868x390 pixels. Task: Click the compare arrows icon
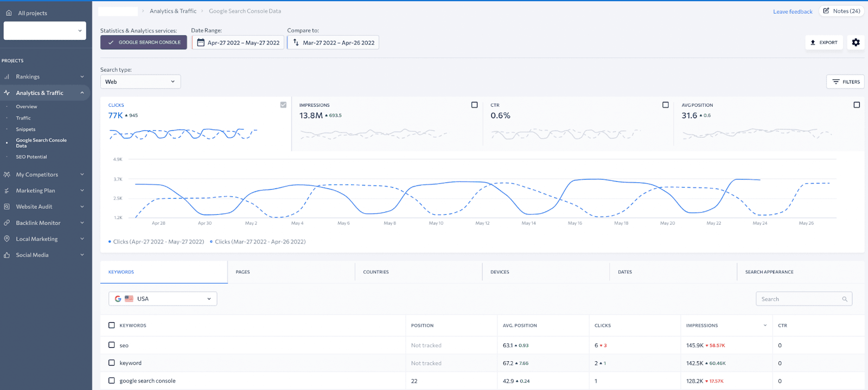pos(296,42)
